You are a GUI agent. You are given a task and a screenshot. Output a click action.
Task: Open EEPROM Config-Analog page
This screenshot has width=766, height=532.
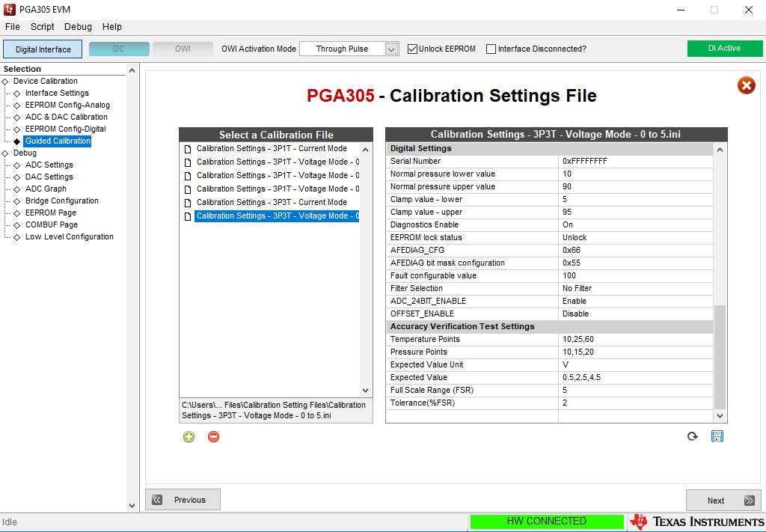(67, 105)
